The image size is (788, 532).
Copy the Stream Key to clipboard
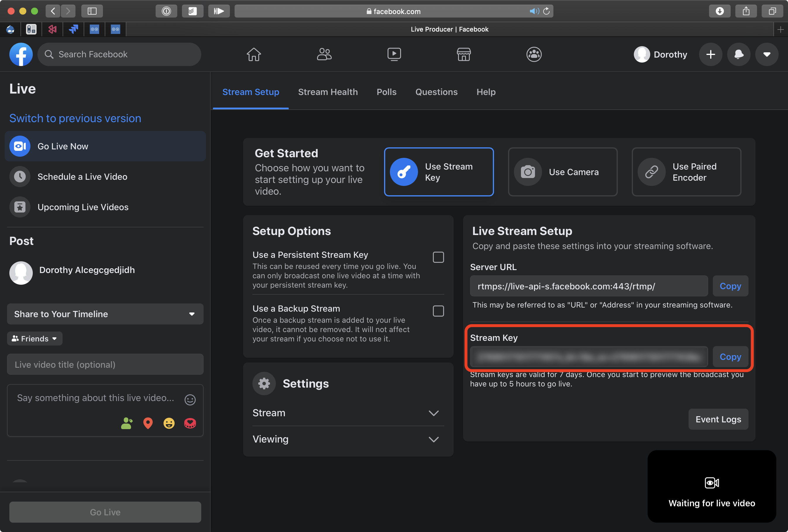730,357
